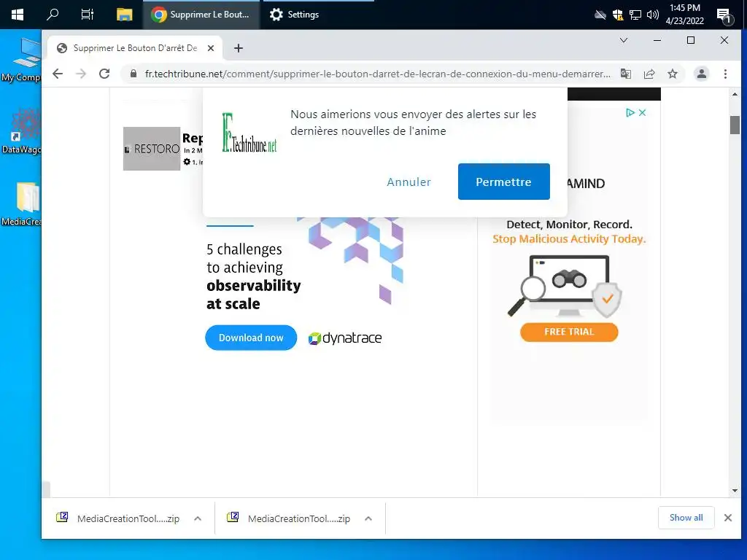Switch to Chrome taskbar window

201,15
